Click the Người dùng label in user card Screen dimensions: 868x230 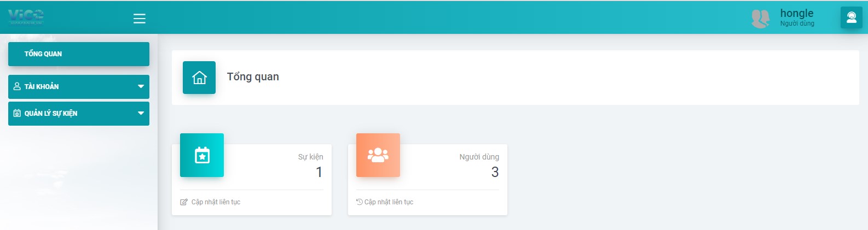coord(479,157)
